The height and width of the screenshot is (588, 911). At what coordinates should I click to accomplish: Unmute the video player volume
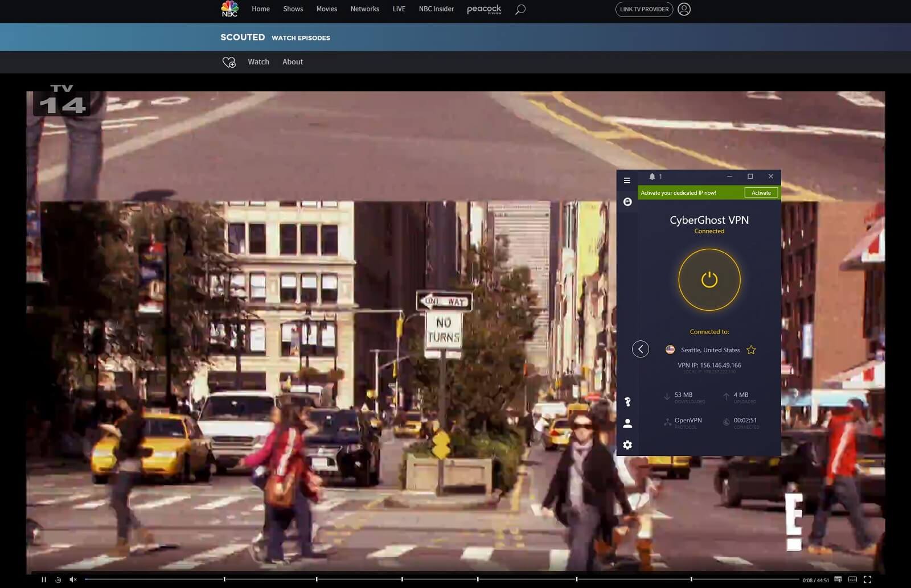(x=73, y=579)
